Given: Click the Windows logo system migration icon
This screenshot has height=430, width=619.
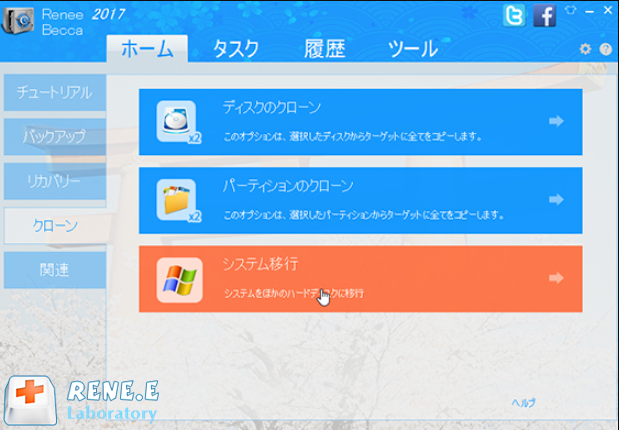Looking at the screenshot, I should [x=180, y=280].
